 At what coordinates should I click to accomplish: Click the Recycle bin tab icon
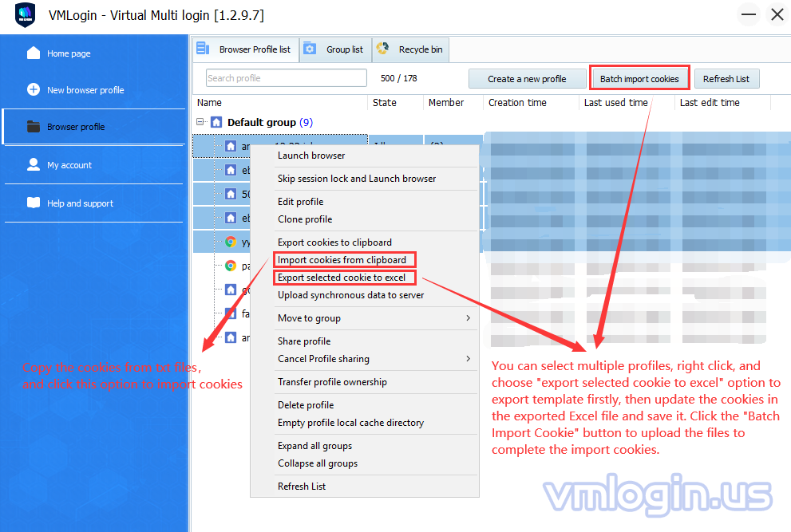click(x=382, y=49)
